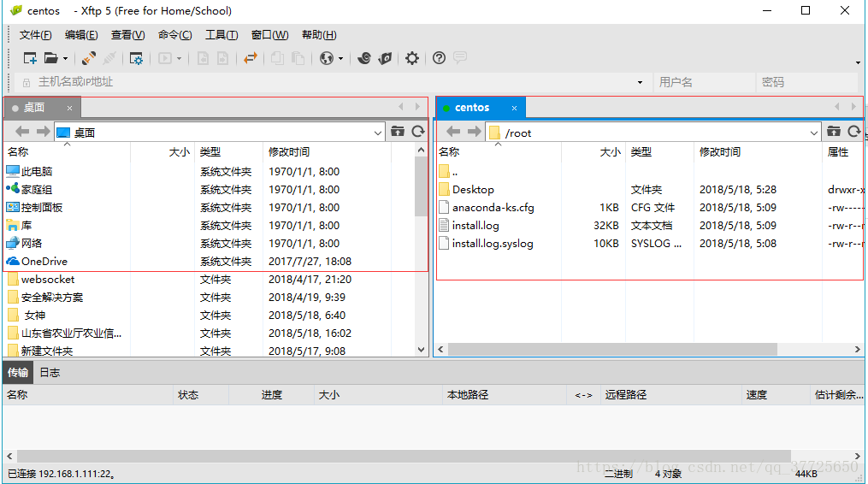Expand the remote /root path dropdown
This screenshot has width=868, height=484.
point(814,133)
